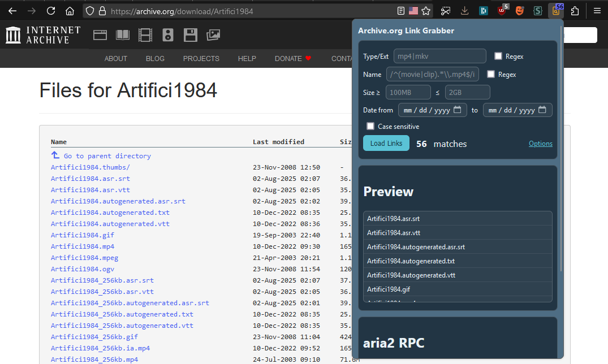This screenshot has height=364, width=608.
Task: Tick the Case sensitive checkbox
Action: [370, 126]
